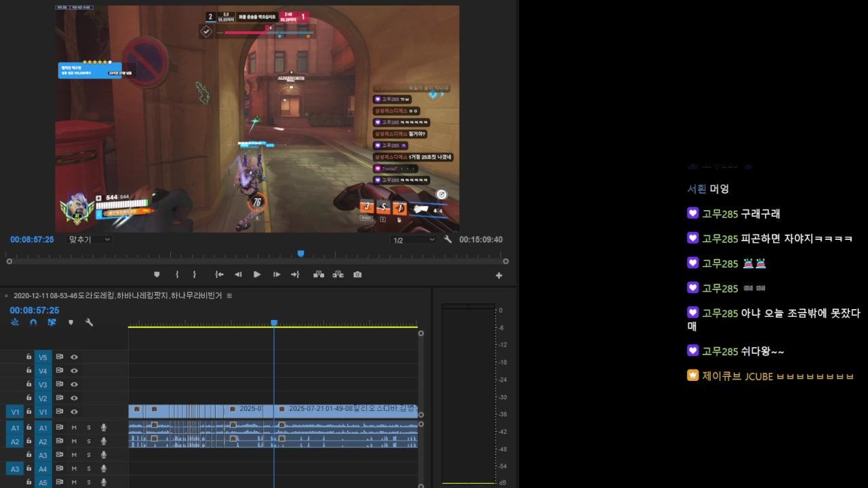Viewport: 868px width, 488px height.
Task: Jump to the In point
Action: [219, 274]
